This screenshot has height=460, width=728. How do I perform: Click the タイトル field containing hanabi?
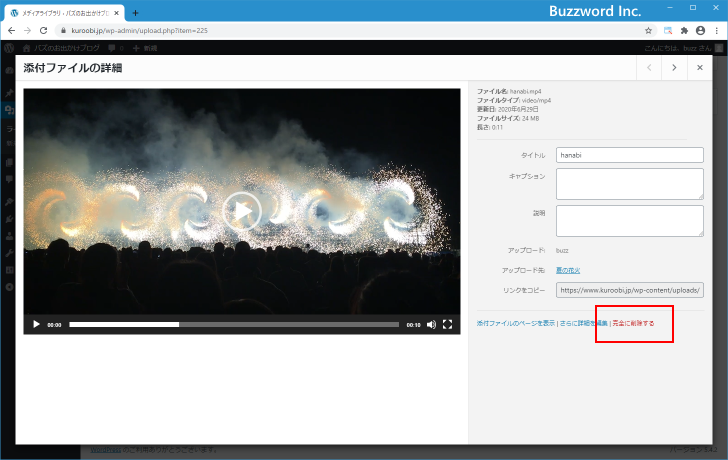tap(629, 155)
